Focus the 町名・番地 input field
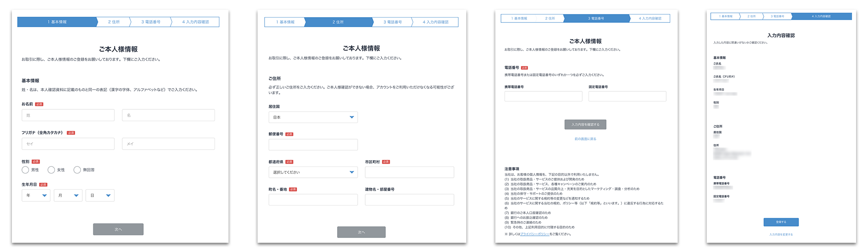Viewport: 868px width, 252px height. [x=313, y=200]
